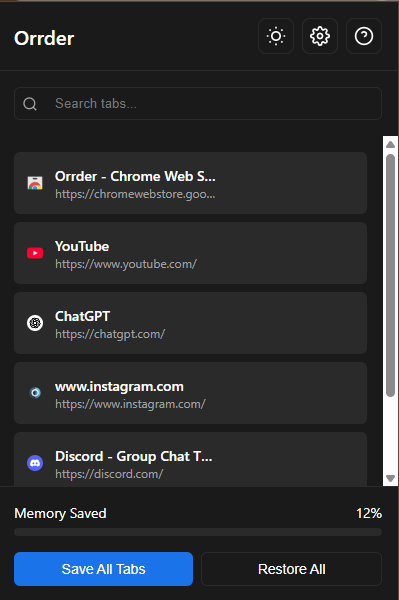Focus the Search tabs input field
The image size is (399, 600).
point(198,104)
